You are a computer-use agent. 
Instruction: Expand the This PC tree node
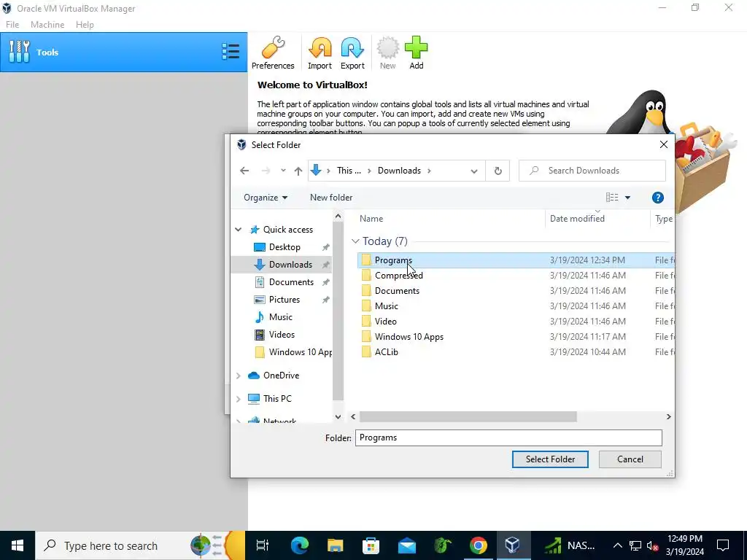point(239,399)
